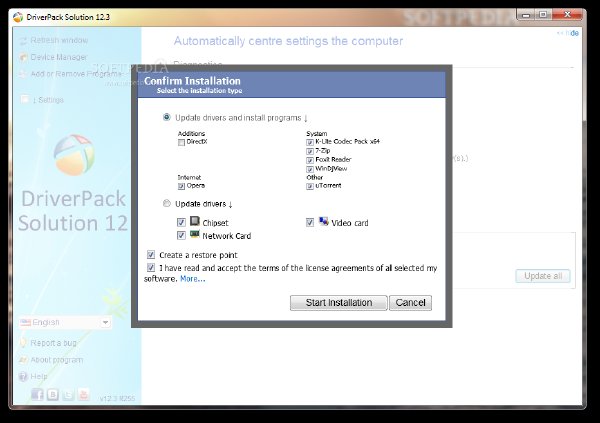Image resolution: width=600 pixels, height=423 pixels.
Task: Minimize the DriverPack Solution window
Action: click(526, 15)
